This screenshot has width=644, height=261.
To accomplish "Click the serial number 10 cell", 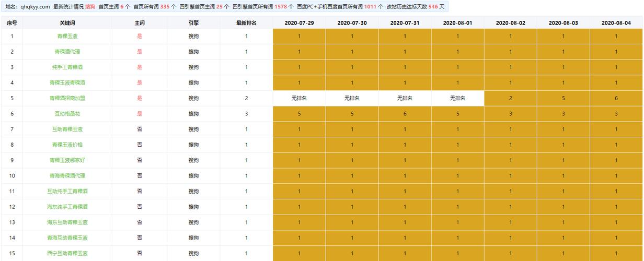I will point(12,176).
